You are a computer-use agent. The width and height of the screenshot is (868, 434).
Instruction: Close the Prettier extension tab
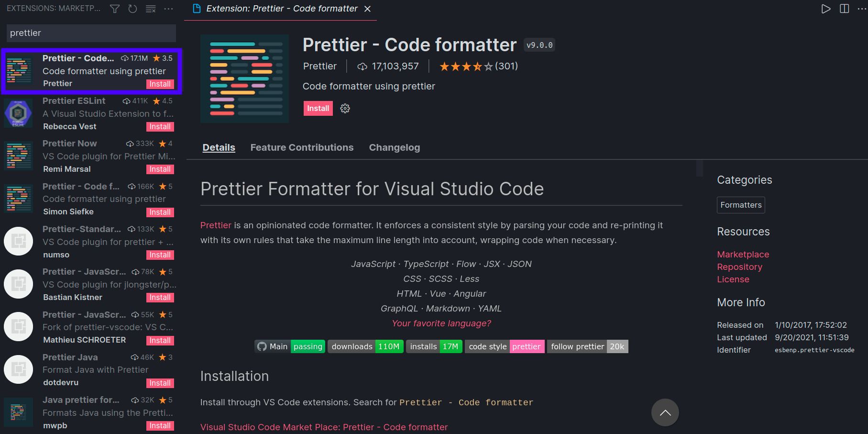tap(367, 9)
